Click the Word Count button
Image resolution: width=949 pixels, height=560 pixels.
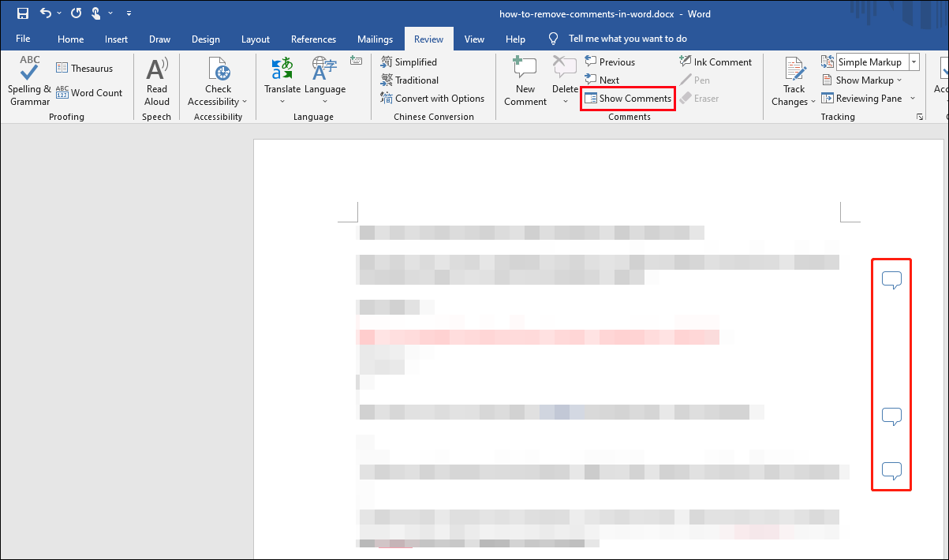pyautogui.click(x=89, y=93)
